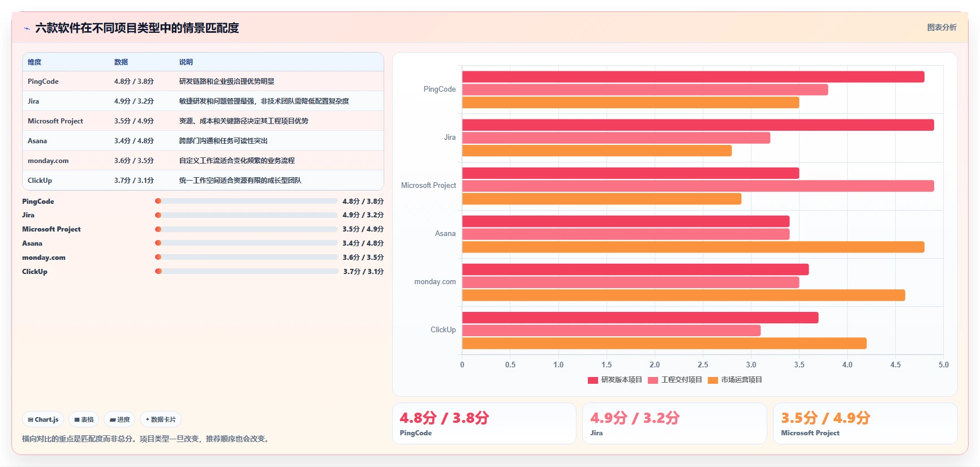
Task: Click Microsoft Project's orange 市场运营项目 bar
Action: click(x=602, y=199)
